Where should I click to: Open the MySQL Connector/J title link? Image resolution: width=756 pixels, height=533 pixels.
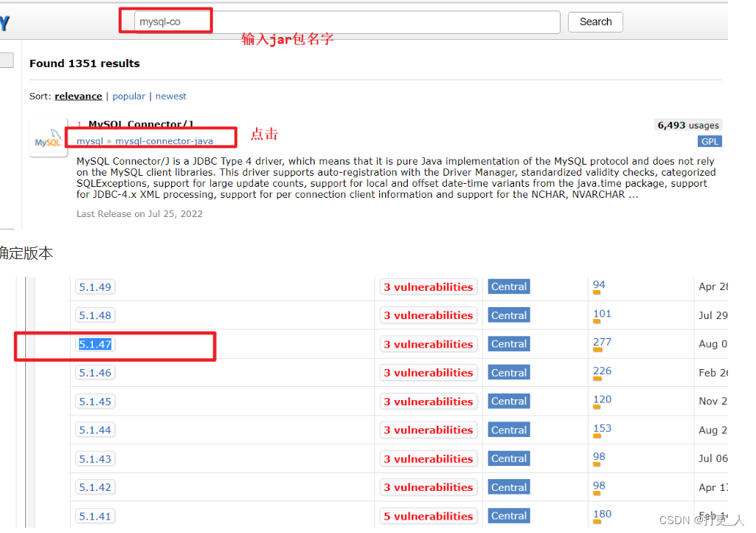click(x=141, y=124)
